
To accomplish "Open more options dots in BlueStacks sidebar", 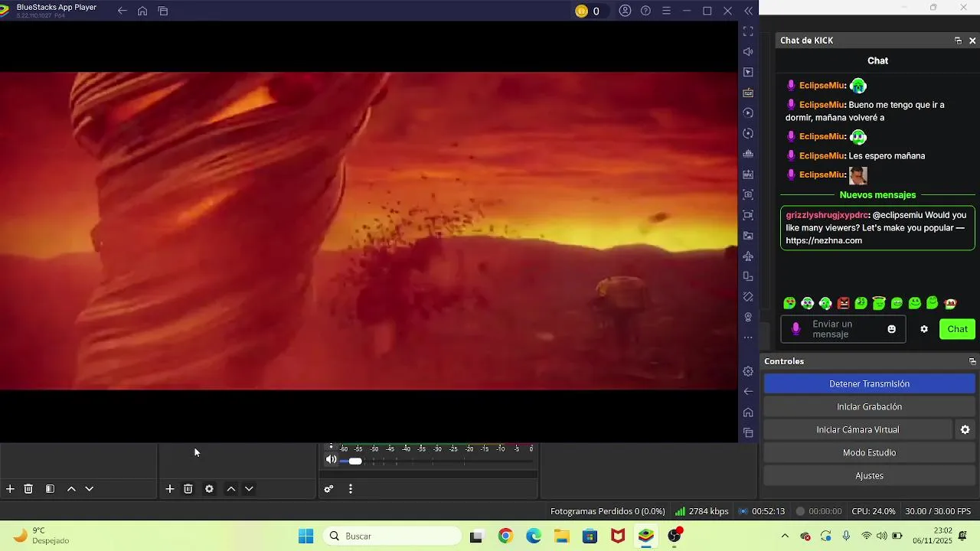I will coord(748,337).
